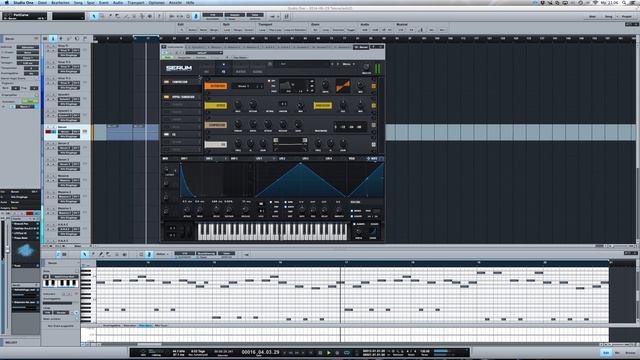640x360 pixels.
Task: Select the Mute tool in the main toolbar
Action: [134, 16]
